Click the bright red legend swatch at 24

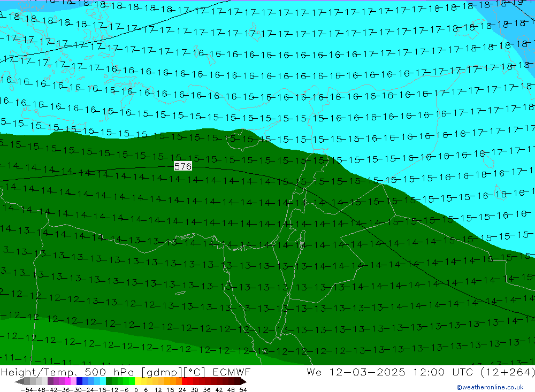185,381
